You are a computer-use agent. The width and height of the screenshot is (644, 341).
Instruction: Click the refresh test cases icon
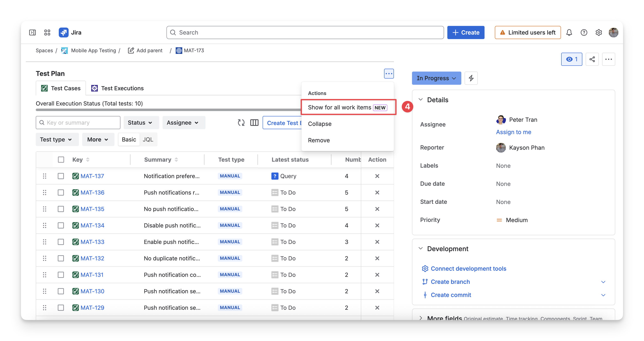coord(241,123)
